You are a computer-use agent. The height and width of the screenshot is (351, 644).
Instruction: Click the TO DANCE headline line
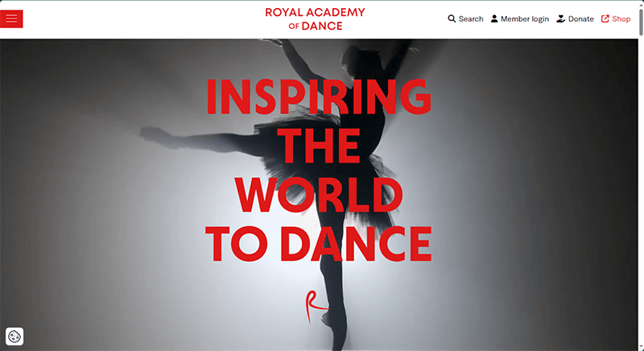coord(319,244)
